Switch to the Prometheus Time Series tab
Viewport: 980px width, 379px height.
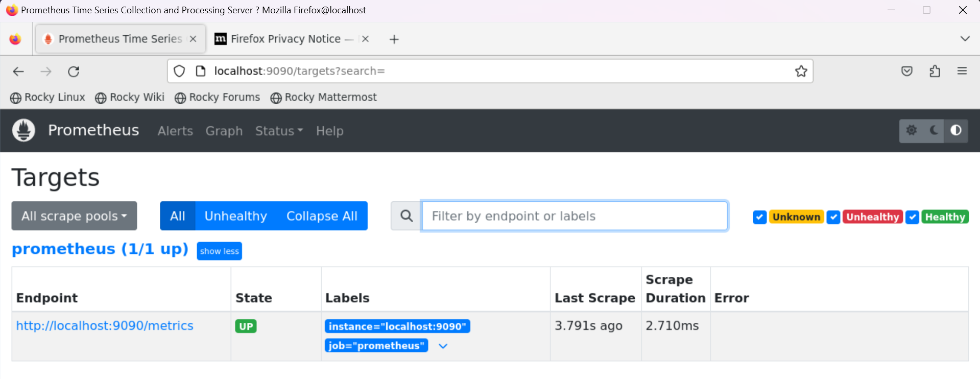pos(120,39)
